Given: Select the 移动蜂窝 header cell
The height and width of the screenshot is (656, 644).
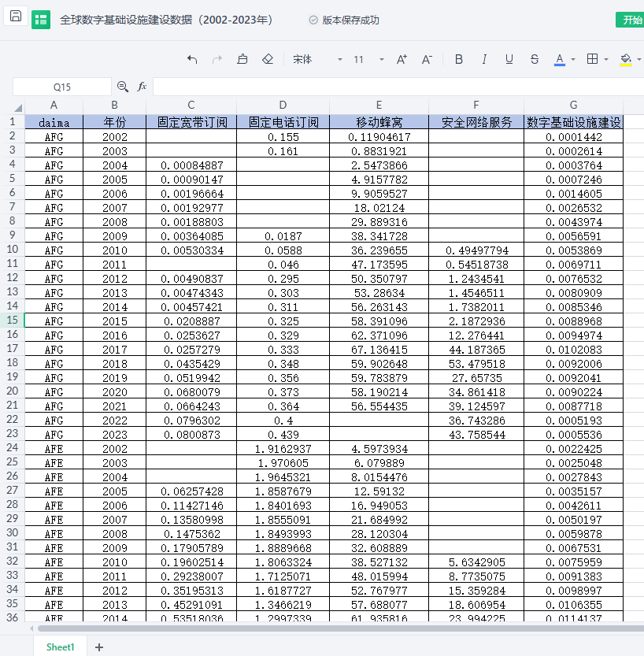Looking at the screenshot, I should tap(379, 122).
